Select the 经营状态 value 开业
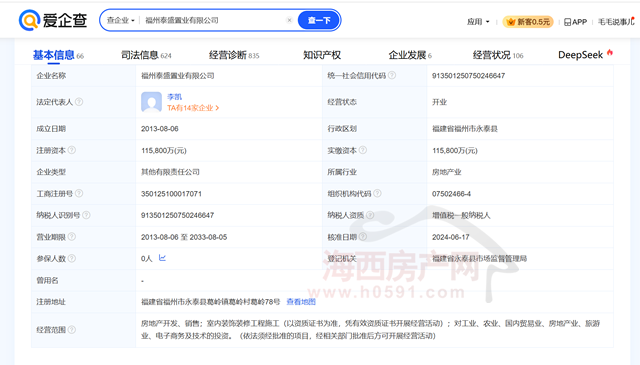The height and width of the screenshot is (365, 640). (x=440, y=102)
